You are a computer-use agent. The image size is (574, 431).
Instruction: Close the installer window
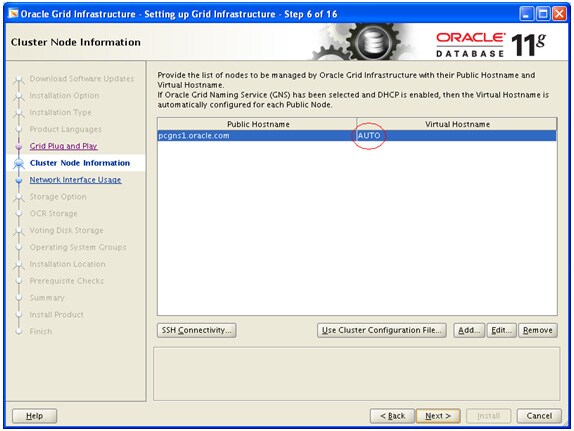coord(559,14)
